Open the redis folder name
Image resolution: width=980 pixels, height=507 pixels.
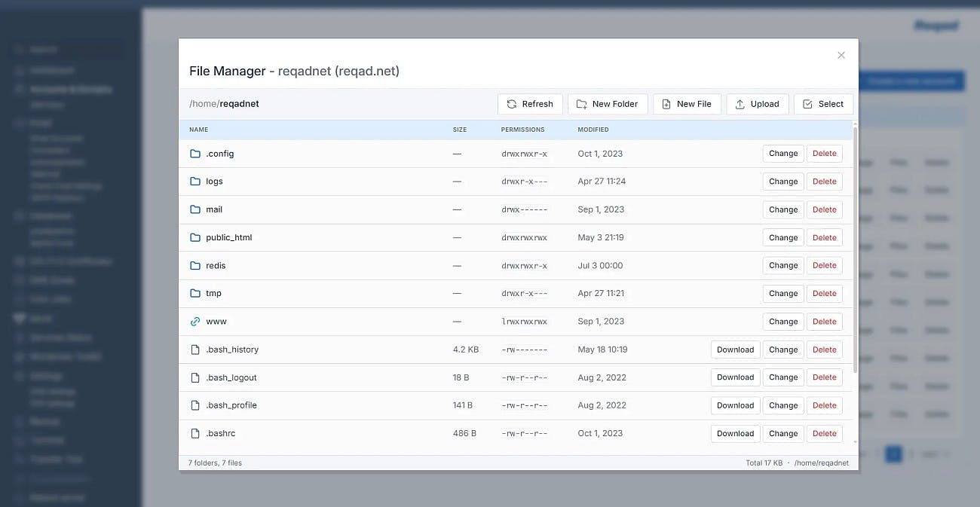pyautogui.click(x=216, y=265)
